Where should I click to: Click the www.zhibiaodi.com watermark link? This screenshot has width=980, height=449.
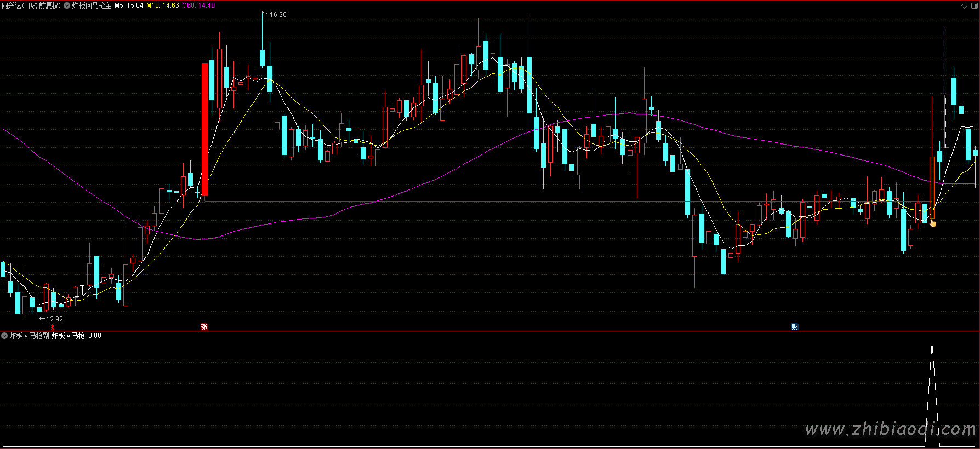tap(891, 429)
